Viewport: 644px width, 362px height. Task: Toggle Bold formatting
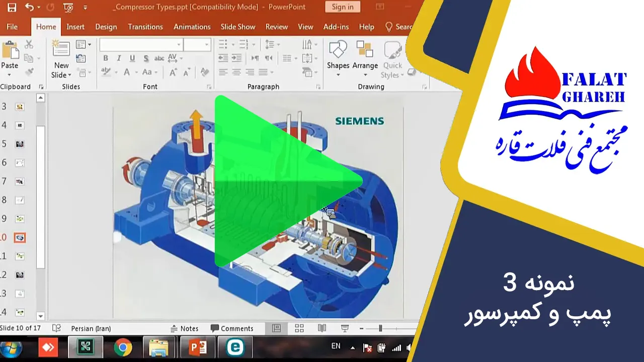106,58
